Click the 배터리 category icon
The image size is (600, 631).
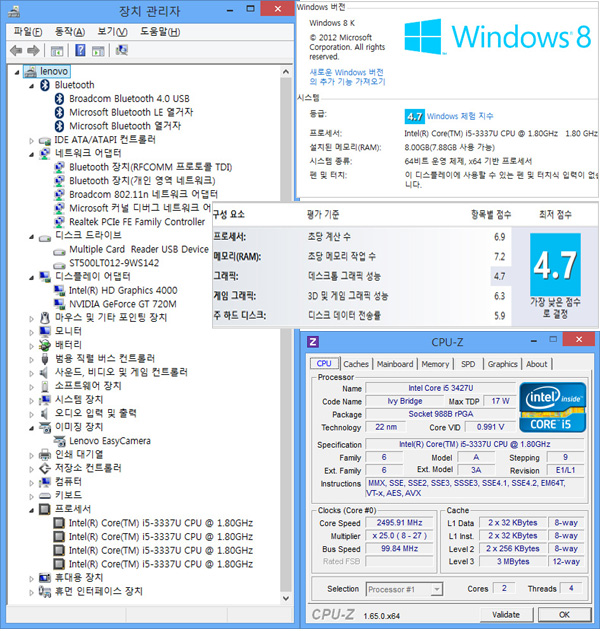pos(45,345)
